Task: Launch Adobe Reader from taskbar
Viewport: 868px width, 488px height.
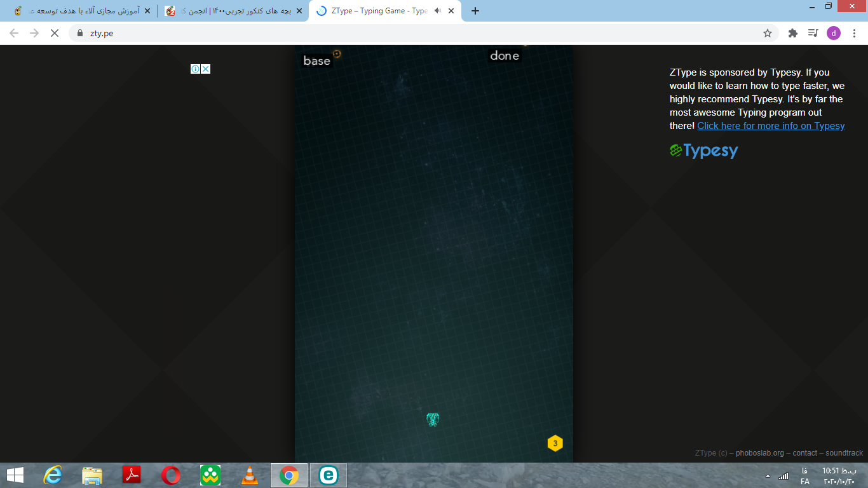Action: tap(132, 475)
